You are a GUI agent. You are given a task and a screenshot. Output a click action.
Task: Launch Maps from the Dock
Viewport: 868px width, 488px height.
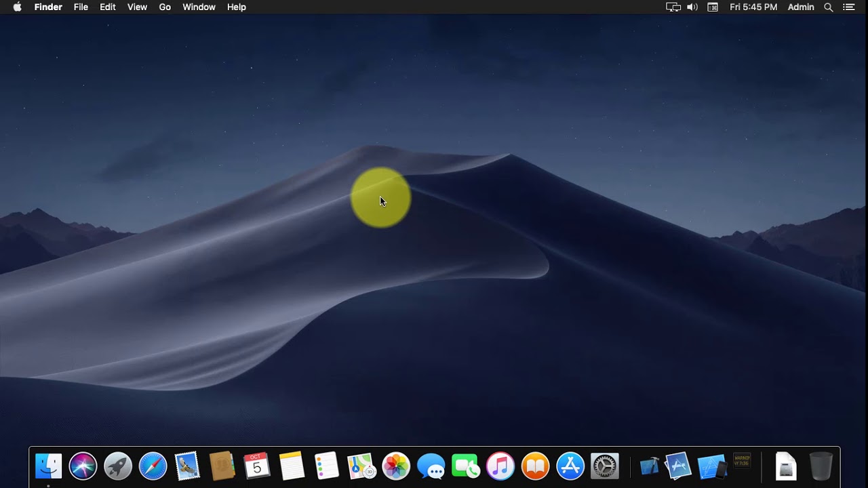click(361, 466)
